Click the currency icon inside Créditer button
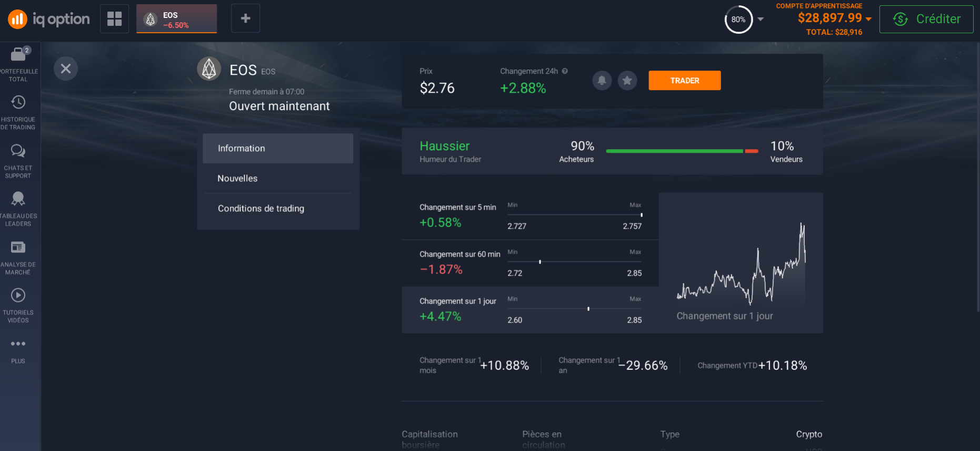Image resolution: width=980 pixels, height=451 pixels. pos(901,19)
